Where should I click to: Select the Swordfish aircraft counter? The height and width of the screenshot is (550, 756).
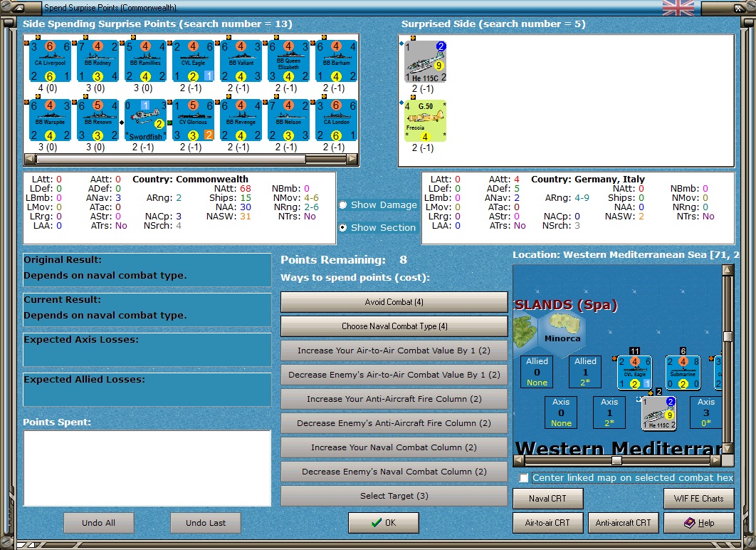146,120
